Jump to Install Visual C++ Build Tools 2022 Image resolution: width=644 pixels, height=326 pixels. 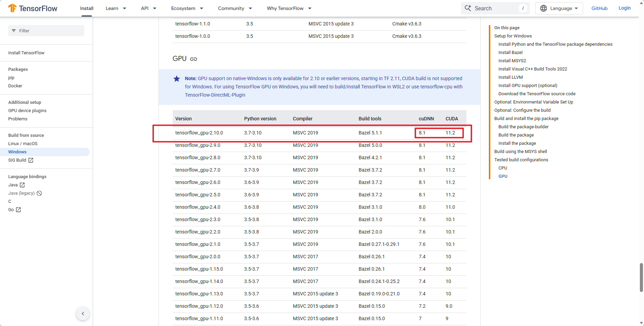pyautogui.click(x=533, y=69)
